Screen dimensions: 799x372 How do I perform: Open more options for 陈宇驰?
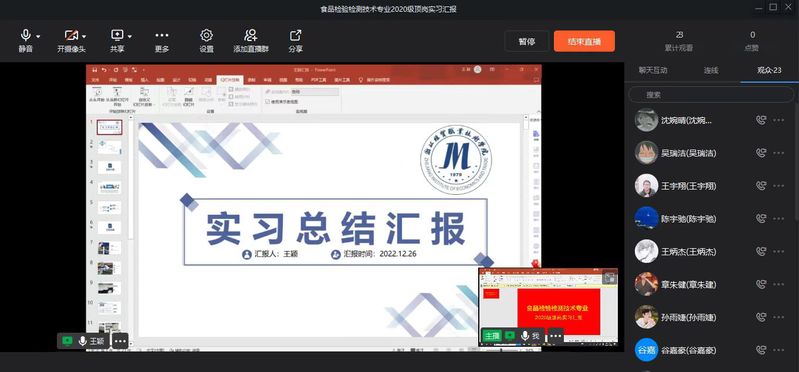click(x=779, y=219)
